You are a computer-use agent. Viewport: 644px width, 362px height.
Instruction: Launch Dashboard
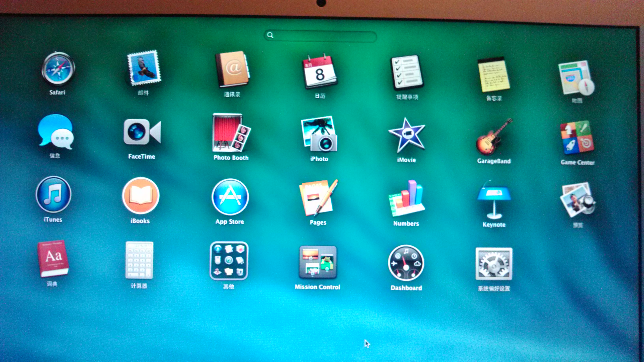coord(406,263)
